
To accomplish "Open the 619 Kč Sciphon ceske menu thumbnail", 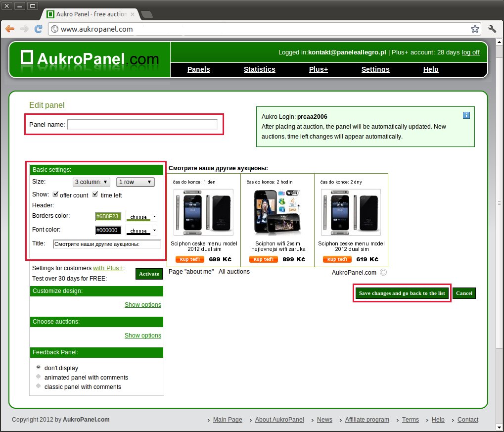I will click(x=351, y=212).
